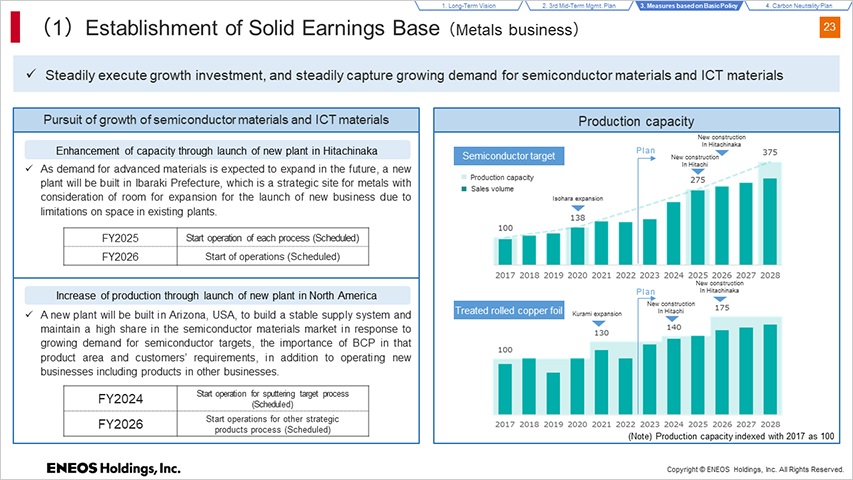
Task: Click the 2024 bar in the semiconductor target chart
Action: [673, 233]
